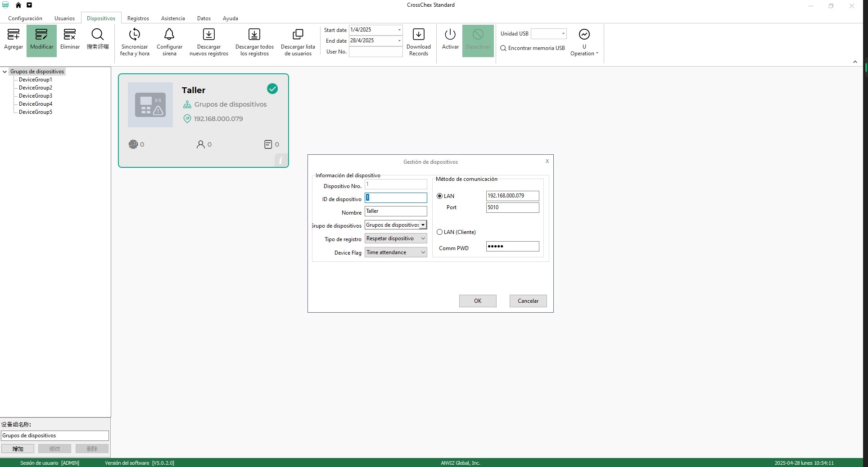
Task: Click the records count icon on Taller
Action: pyautogui.click(x=268, y=144)
